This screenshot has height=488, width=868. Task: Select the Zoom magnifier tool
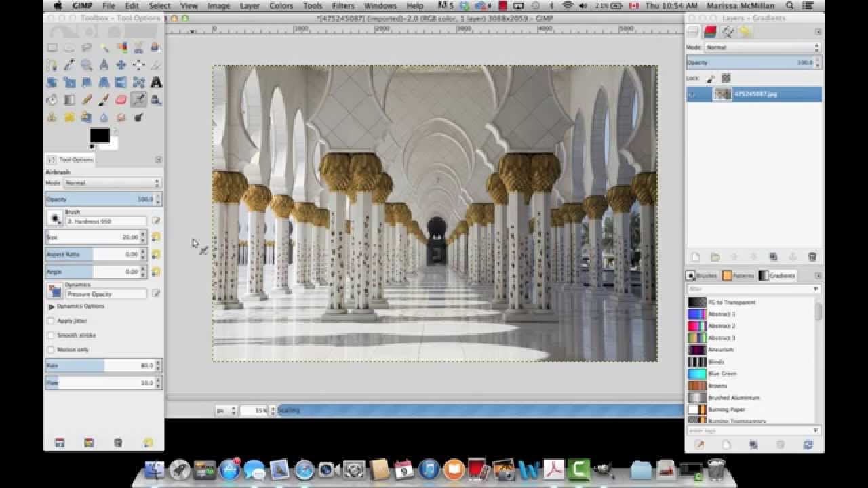(x=87, y=65)
